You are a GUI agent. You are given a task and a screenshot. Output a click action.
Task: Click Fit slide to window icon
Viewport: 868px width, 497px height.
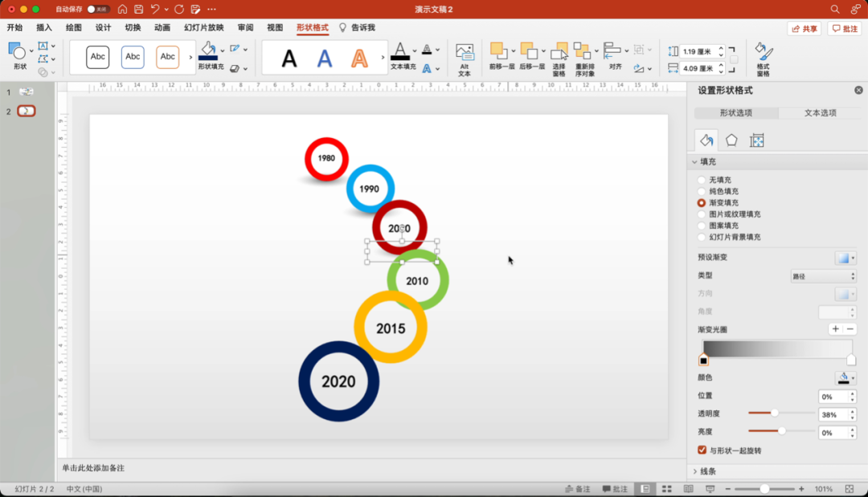point(850,489)
